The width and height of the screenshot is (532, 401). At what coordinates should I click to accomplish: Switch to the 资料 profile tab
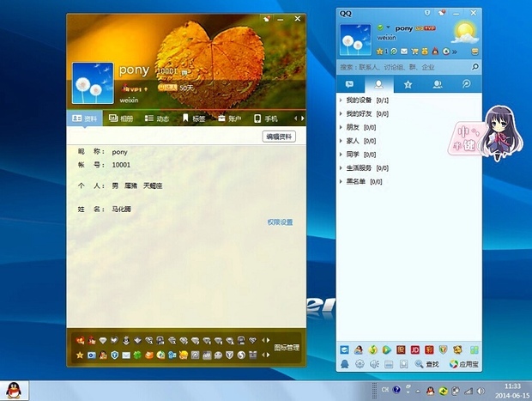[x=85, y=118]
